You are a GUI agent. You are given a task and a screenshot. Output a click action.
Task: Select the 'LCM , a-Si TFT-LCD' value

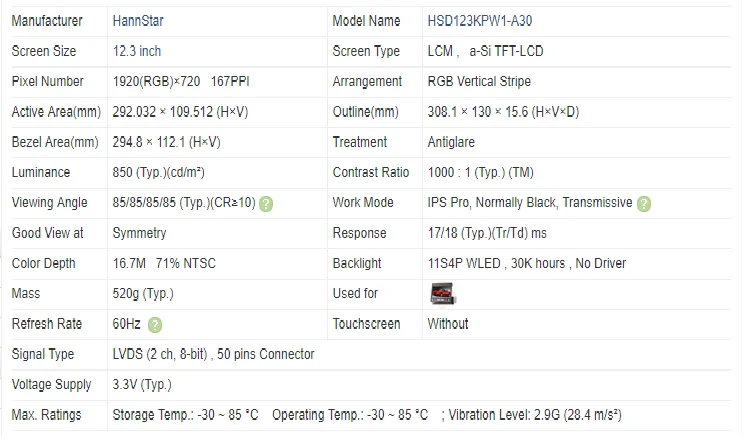tap(485, 51)
